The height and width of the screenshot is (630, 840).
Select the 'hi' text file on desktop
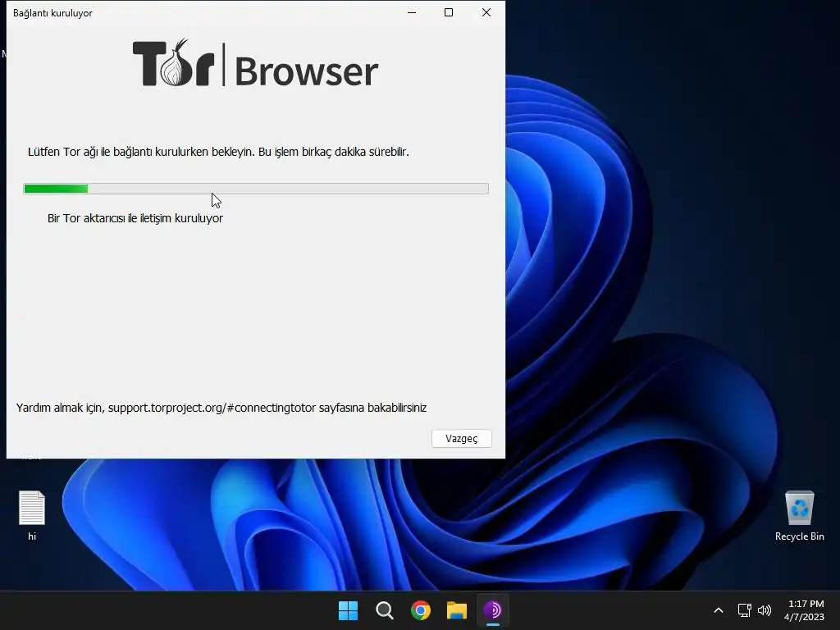tap(32, 515)
